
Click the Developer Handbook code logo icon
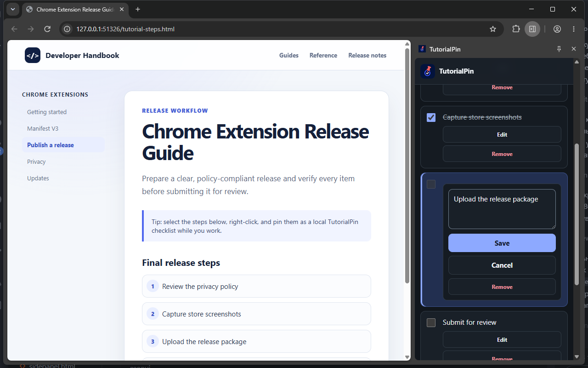(x=33, y=55)
